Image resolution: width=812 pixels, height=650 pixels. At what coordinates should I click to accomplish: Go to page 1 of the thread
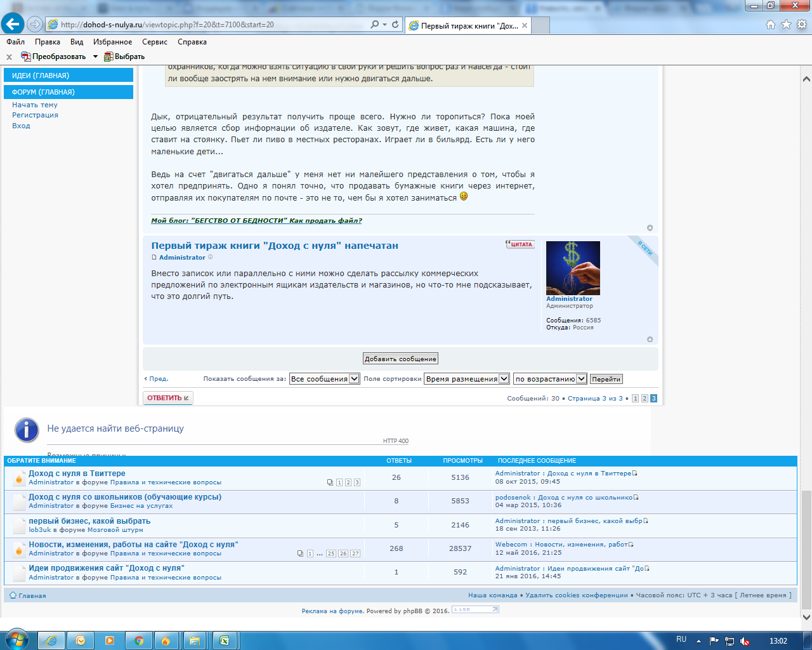[x=635, y=399]
